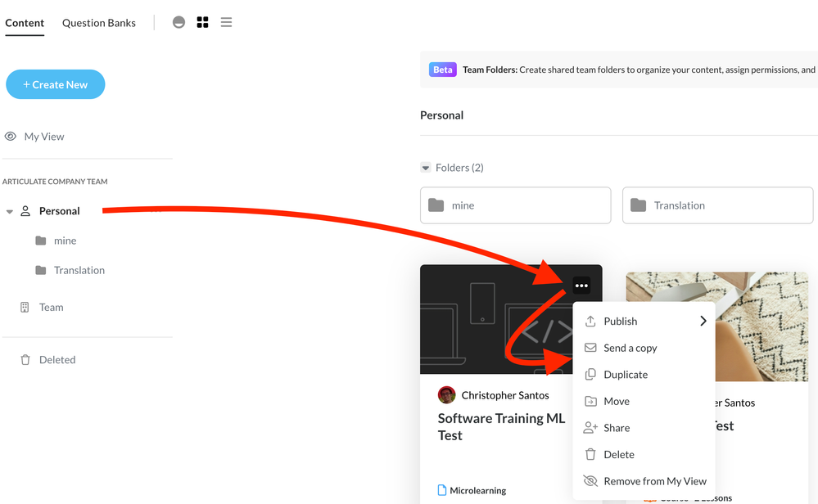Click the folder icon beside sidebar mine
818x504 pixels.
(41, 241)
